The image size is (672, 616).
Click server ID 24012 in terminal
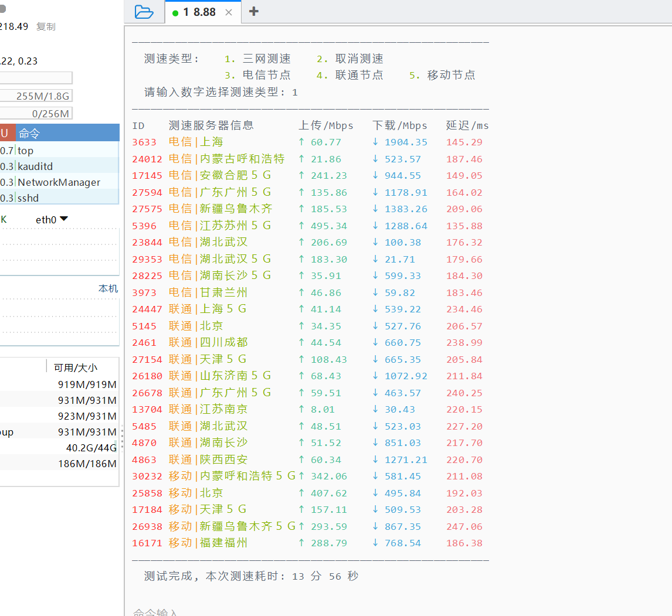(147, 159)
